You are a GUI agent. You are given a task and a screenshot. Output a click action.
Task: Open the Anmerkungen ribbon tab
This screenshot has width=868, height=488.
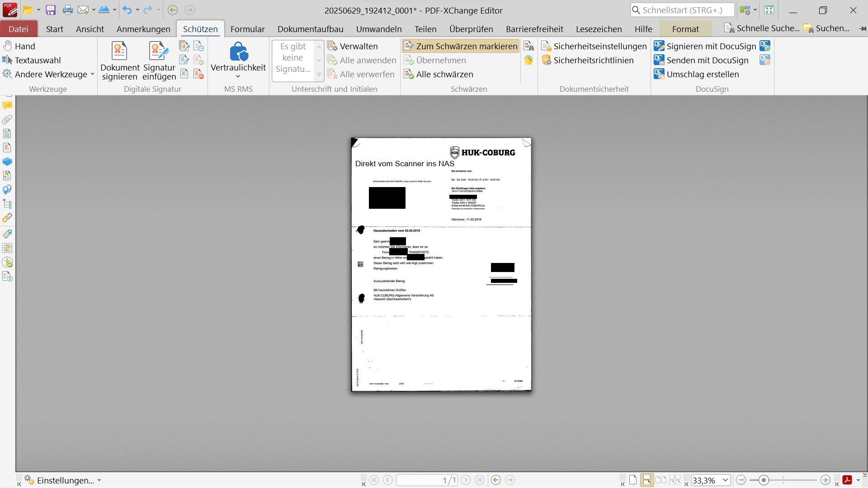pyautogui.click(x=143, y=29)
